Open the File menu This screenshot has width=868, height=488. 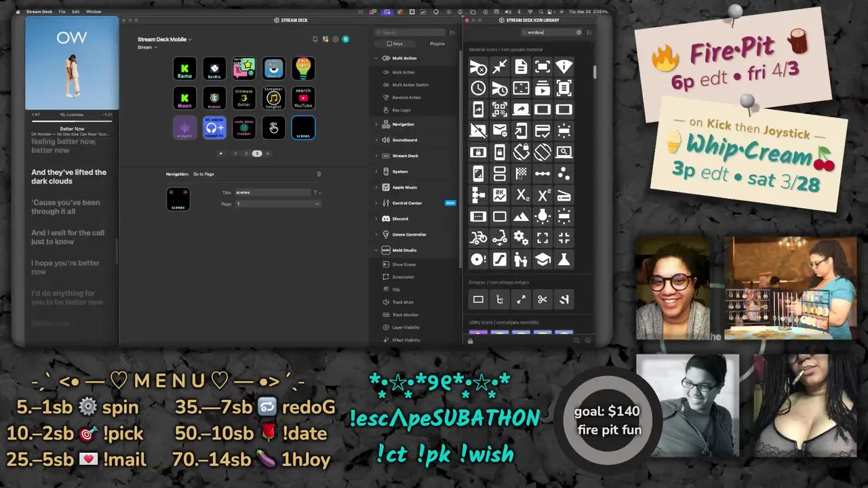coord(62,12)
